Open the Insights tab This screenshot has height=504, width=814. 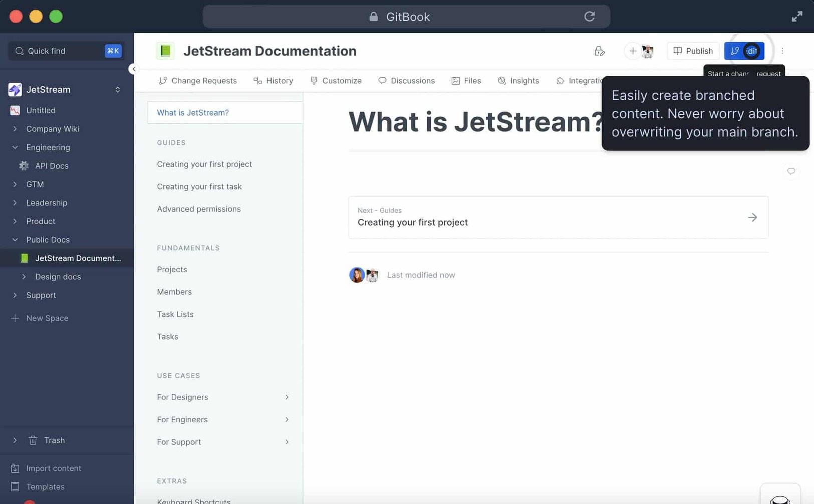point(518,81)
